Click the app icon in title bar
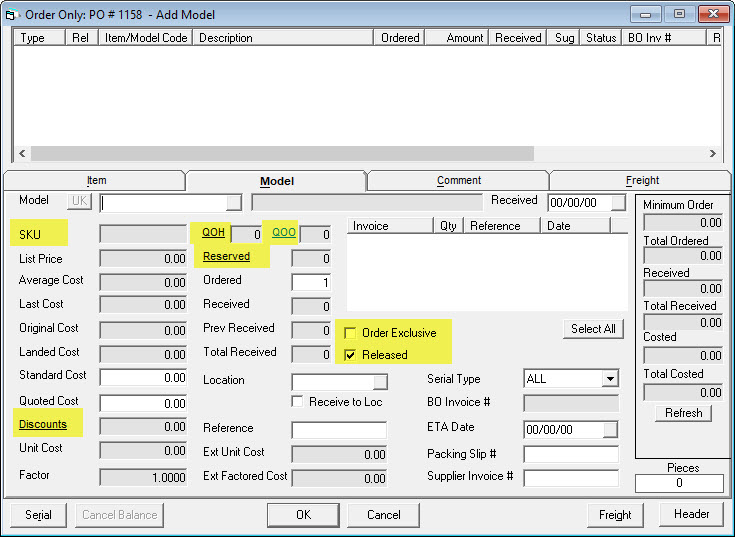The width and height of the screenshot is (735, 537). coord(12,15)
